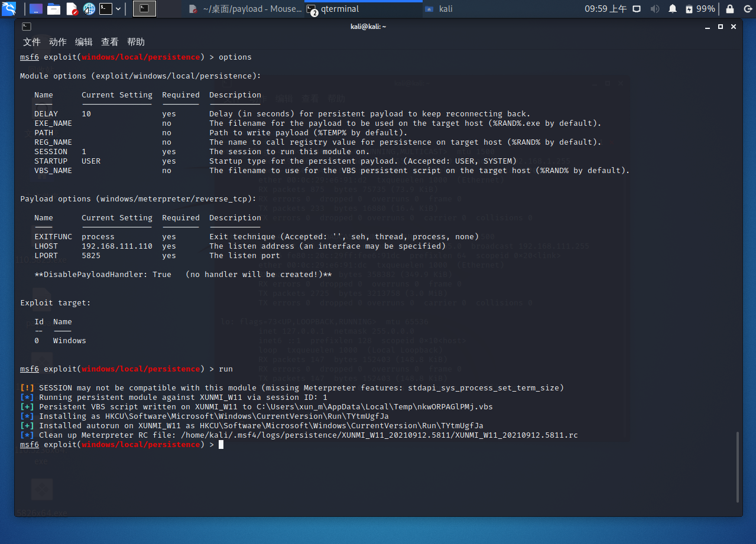
Task: Open the web browser globe icon
Action: [x=89, y=9]
